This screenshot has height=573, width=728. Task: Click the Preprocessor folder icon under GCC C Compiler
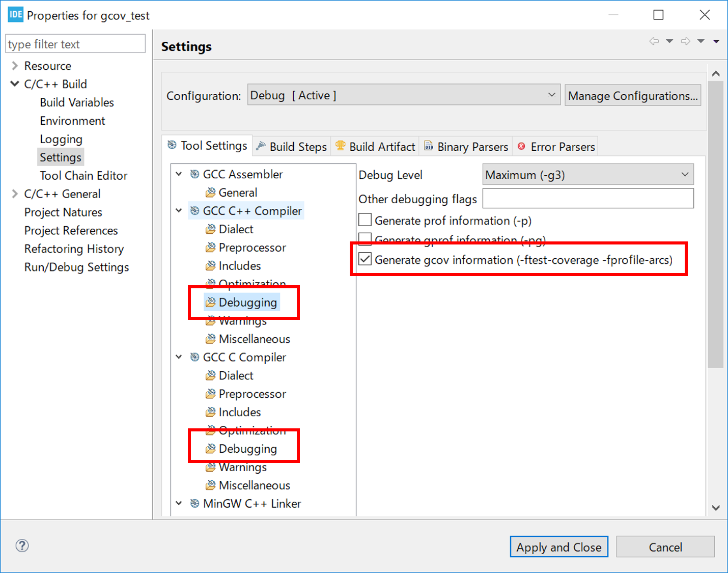pos(211,394)
